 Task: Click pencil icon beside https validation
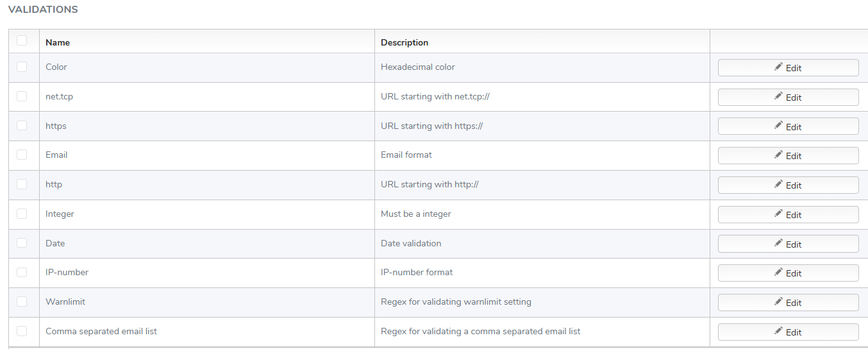778,126
